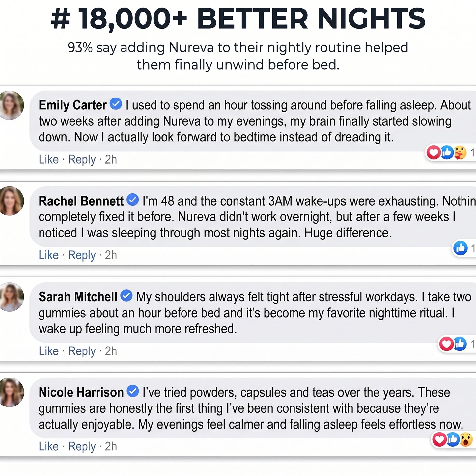
Task: Click the verified badge beside Sarah Mitchell
Action: click(126, 295)
